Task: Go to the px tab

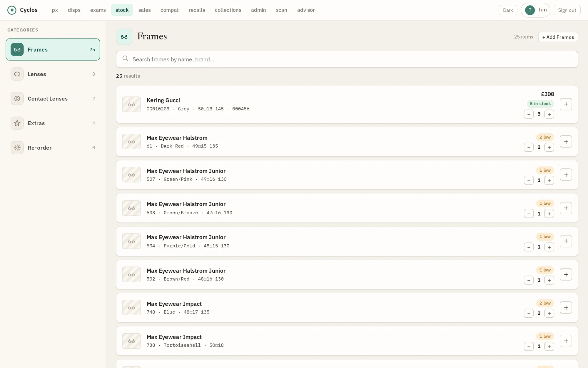Action: tap(55, 10)
